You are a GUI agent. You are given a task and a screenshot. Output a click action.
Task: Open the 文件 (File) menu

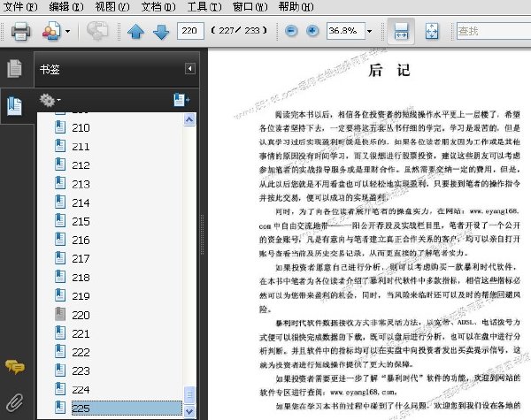point(20,6)
